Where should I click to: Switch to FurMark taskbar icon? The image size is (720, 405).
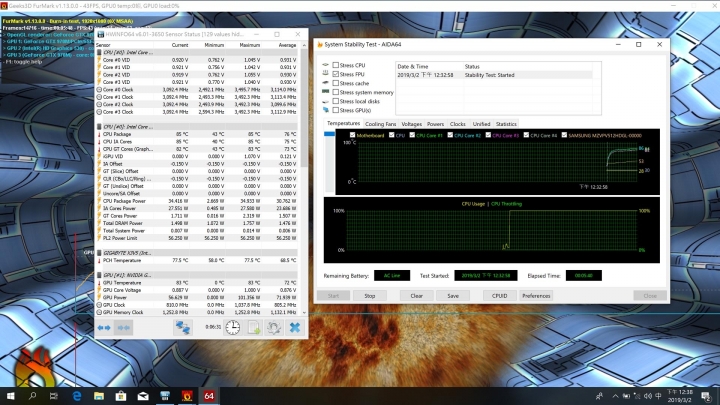187,396
